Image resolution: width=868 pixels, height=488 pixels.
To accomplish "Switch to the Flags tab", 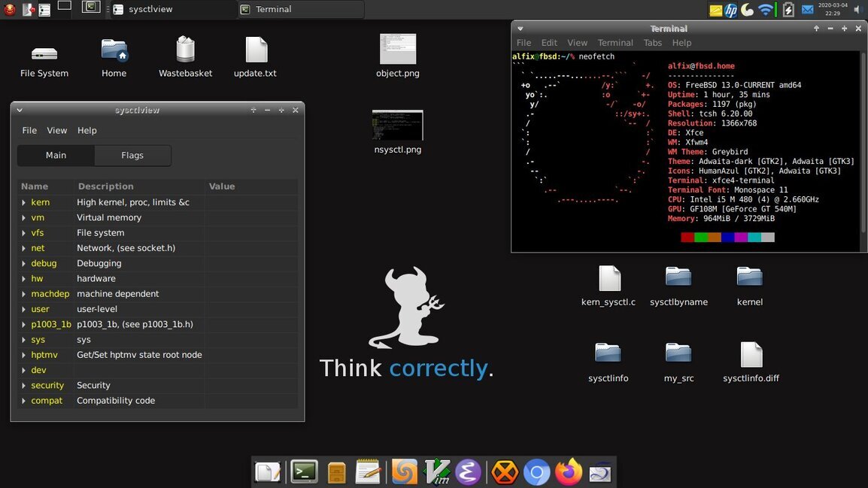I will [132, 156].
